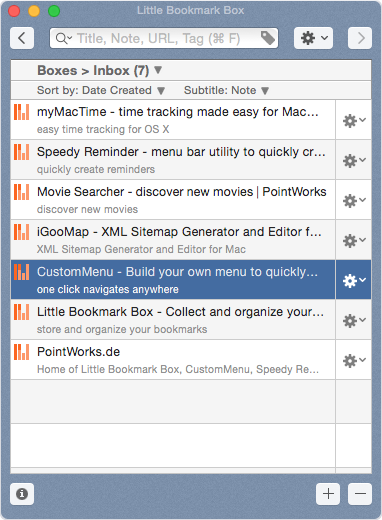
Task: Click the Movie Searcher bookmark favicon
Action: coord(22,192)
